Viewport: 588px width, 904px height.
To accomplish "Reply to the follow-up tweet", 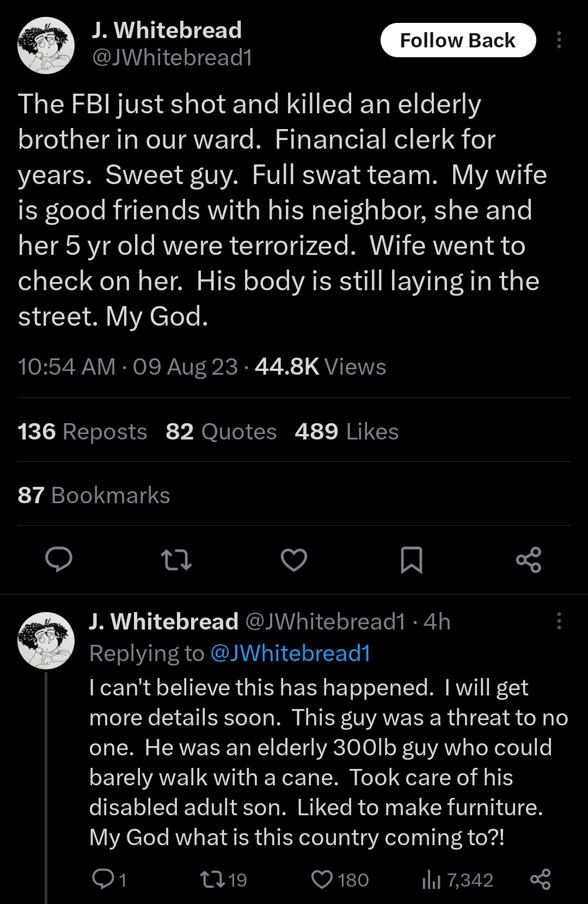I will click(x=102, y=879).
